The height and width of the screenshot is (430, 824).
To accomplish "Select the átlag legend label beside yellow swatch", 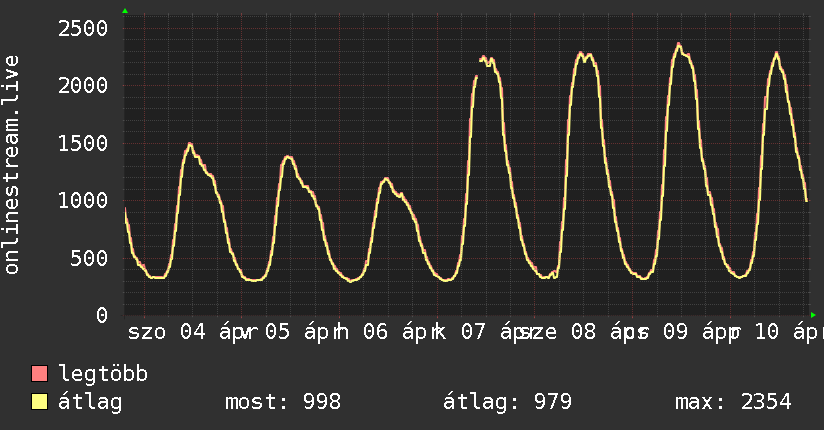I will [90, 402].
